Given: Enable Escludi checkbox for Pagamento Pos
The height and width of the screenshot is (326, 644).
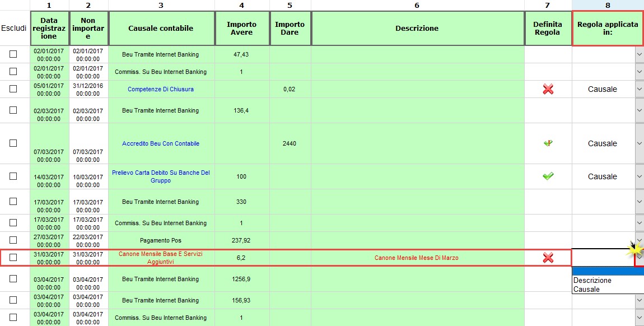Looking at the screenshot, I should point(13,240).
